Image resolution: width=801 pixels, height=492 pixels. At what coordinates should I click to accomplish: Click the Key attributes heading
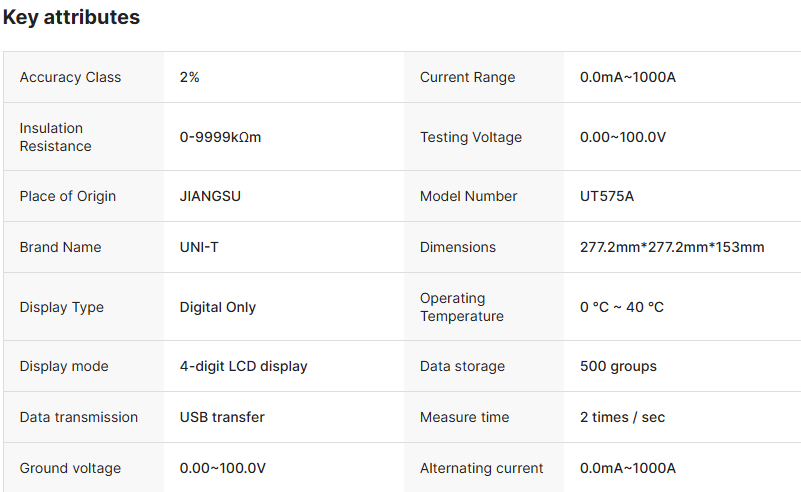click(71, 17)
